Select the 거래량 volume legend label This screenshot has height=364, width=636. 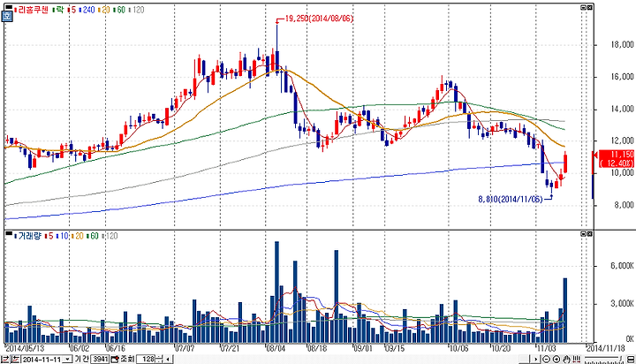tap(30, 236)
